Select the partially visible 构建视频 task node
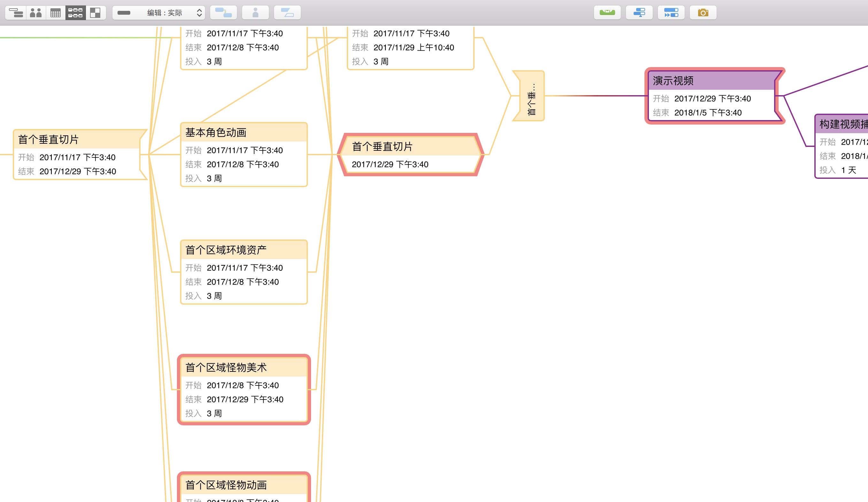 pyautogui.click(x=841, y=147)
